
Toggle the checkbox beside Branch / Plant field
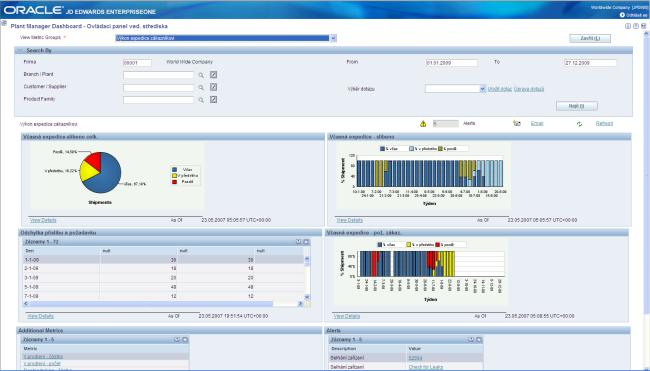213,75
